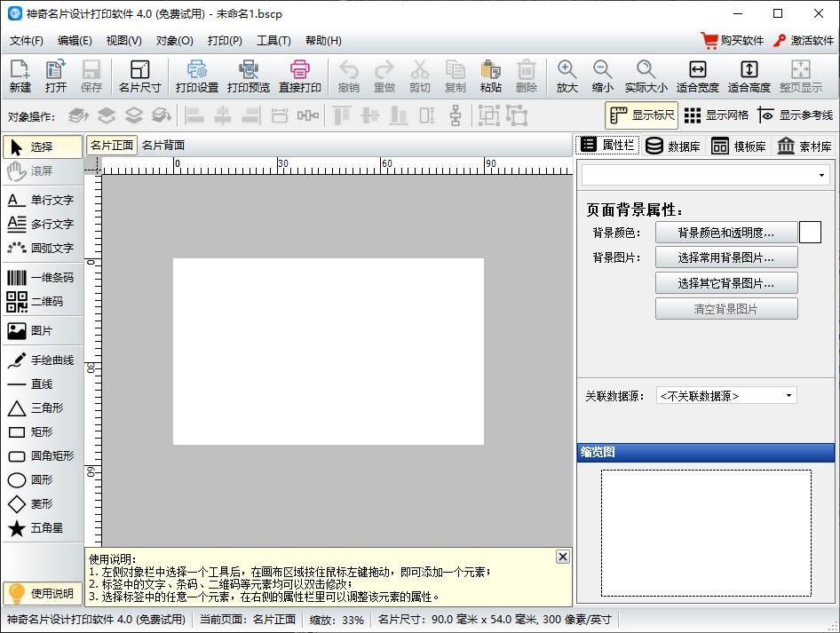The width and height of the screenshot is (840, 633).
Task: Open the 关联数据源 data source dropdown
Action: point(726,396)
